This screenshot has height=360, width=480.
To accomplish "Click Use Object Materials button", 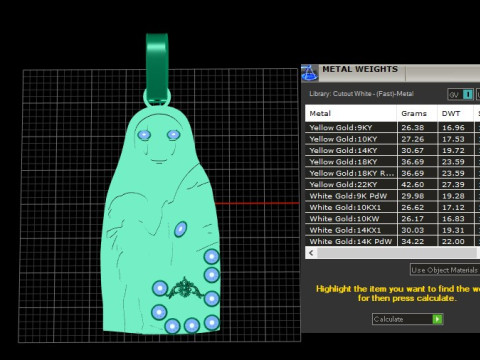I will click(445, 270).
